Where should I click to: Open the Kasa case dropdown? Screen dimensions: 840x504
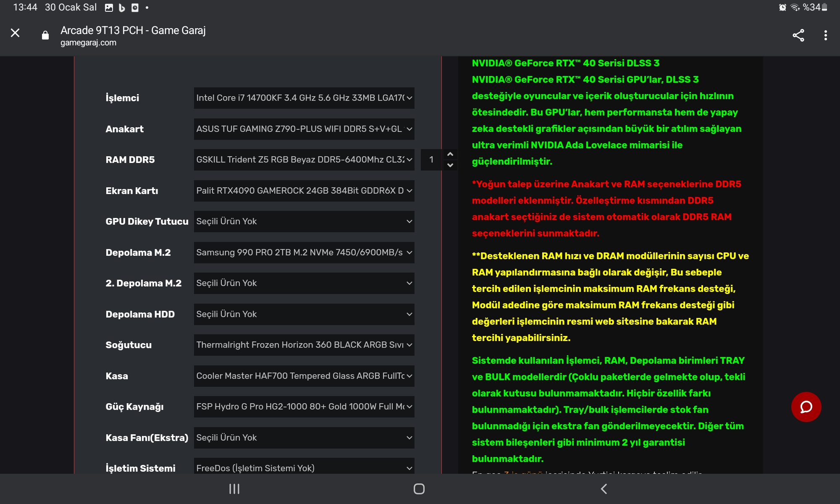pyautogui.click(x=304, y=376)
